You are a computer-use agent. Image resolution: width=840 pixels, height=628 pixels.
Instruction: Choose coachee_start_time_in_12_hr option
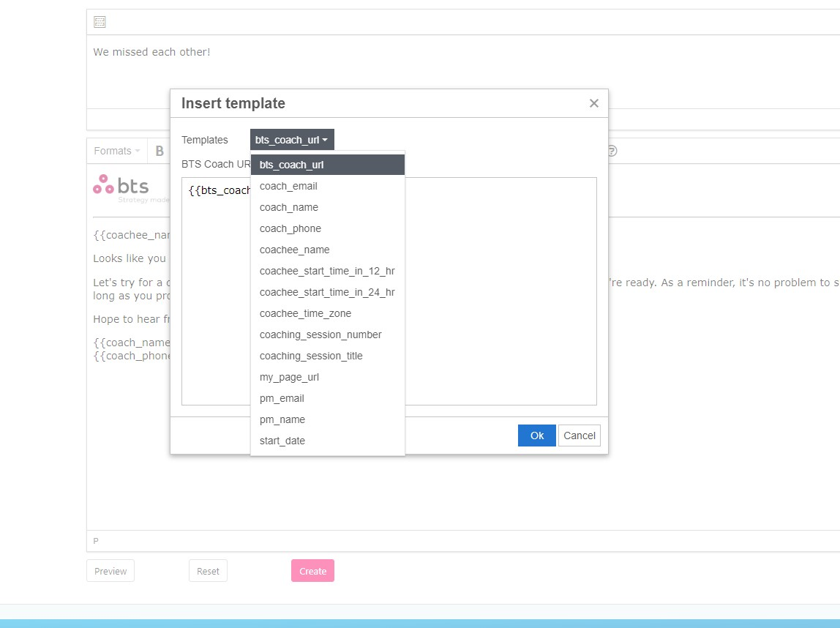(x=327, y=271)
